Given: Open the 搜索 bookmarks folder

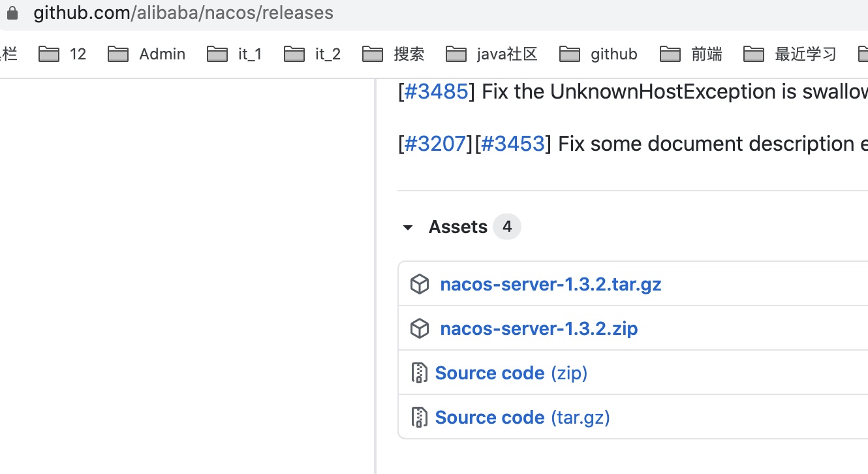Looking at the screenshot, I should click(394, 54).
